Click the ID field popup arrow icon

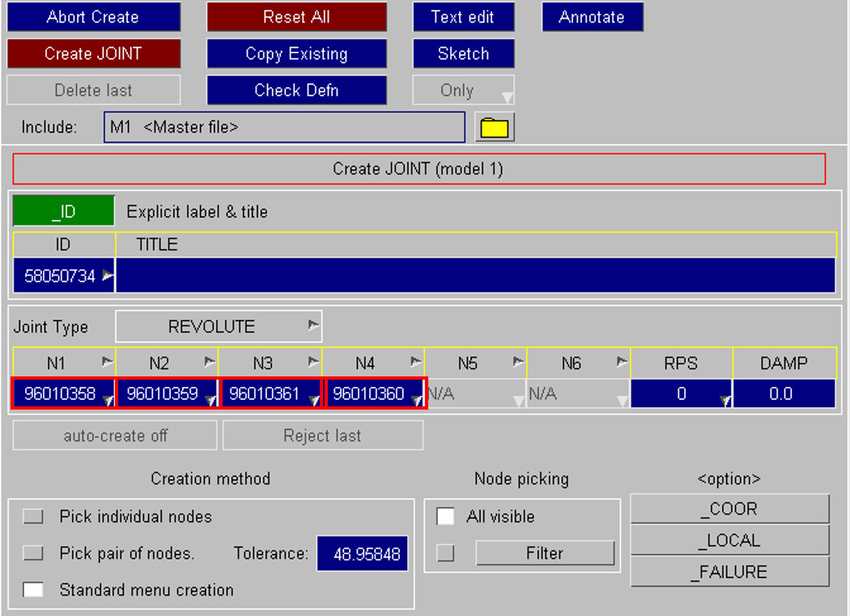coord(108,275)
